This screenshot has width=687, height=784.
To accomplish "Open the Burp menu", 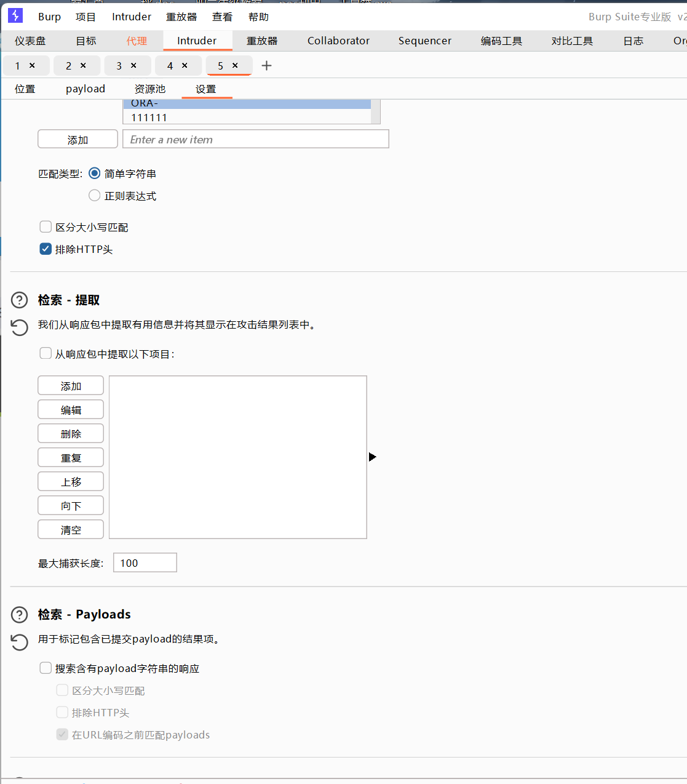I will (x=49, y=17).
